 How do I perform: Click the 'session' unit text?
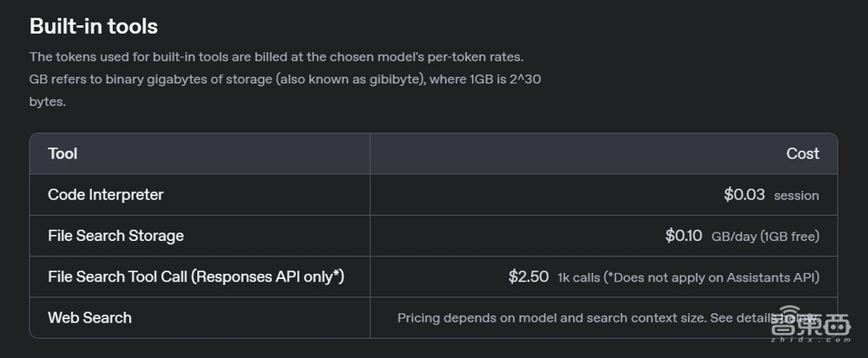(796, 196)
